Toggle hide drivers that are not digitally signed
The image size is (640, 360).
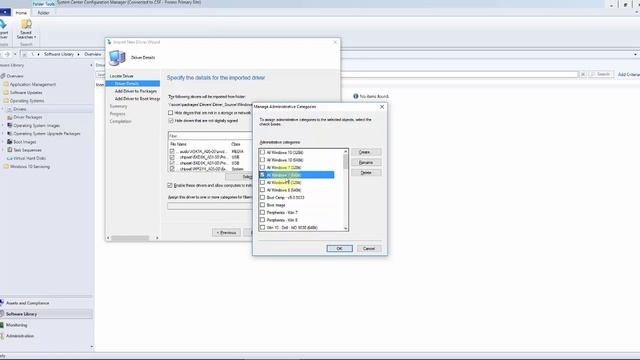[x=171, y=121]
